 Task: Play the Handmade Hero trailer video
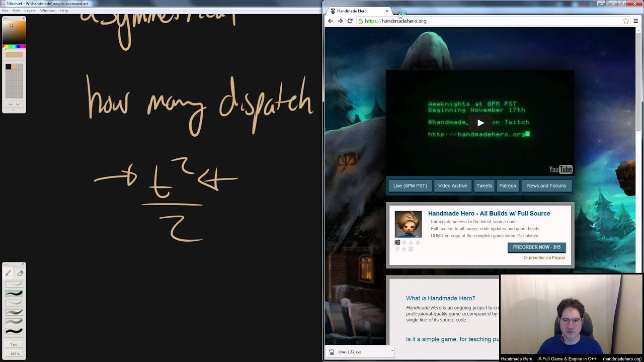(x=480, y=123)
